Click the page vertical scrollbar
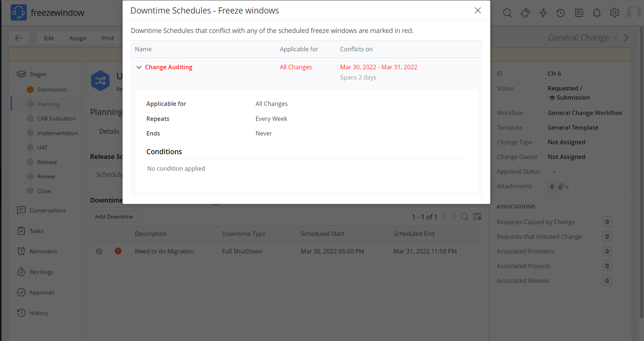This screenshot has width=644, height=341. 641,171
